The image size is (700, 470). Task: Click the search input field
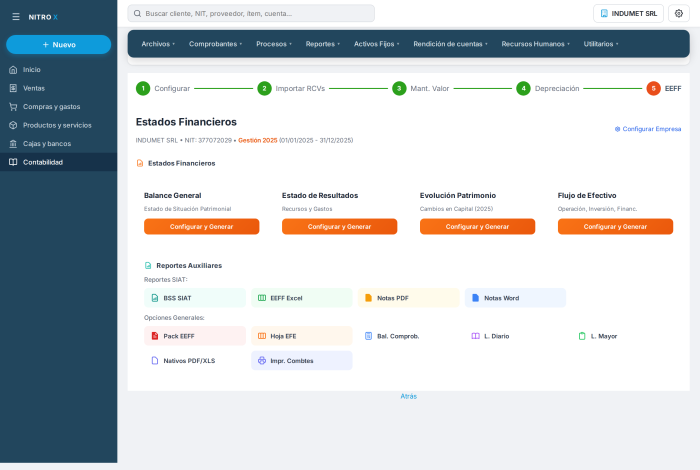click(251, 13)
